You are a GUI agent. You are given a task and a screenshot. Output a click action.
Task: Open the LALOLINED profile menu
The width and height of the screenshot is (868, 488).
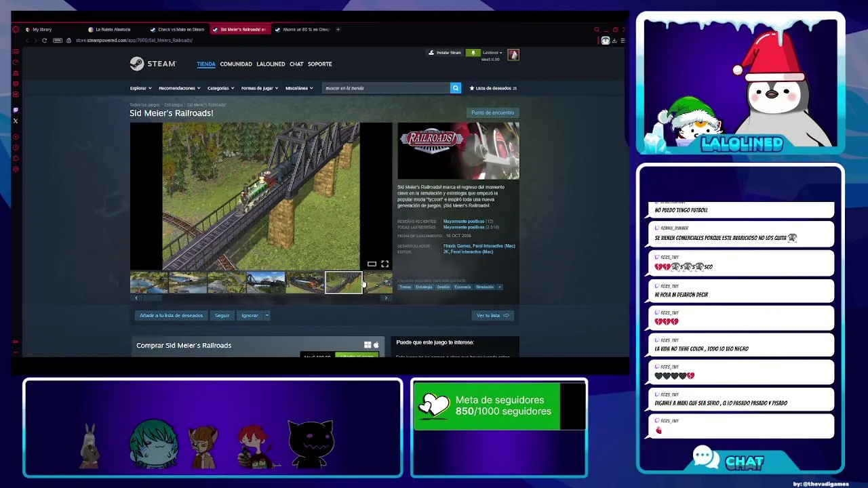271,64
